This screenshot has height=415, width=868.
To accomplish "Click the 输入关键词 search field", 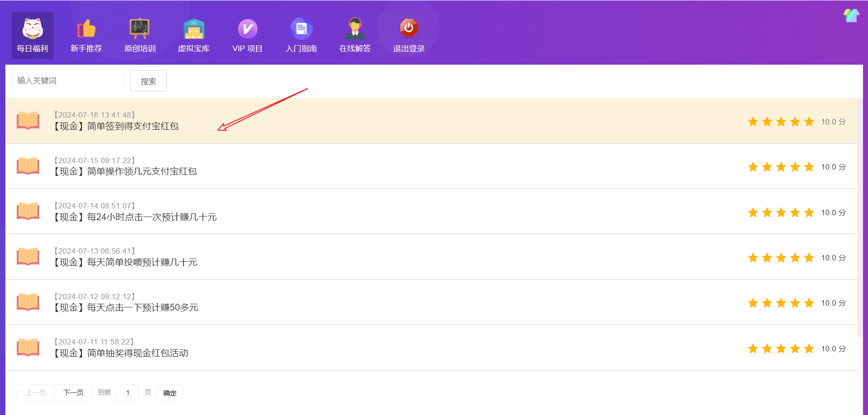I will [x=68, y=80].
